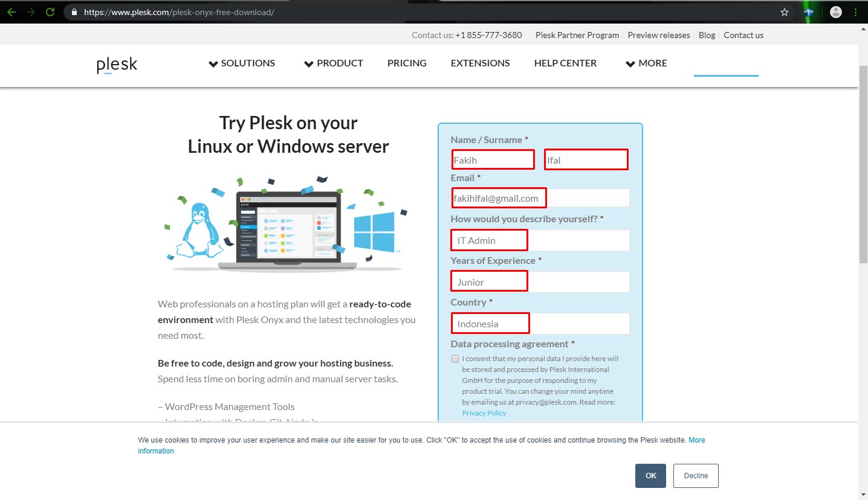Click the Try Plesk heading text
This screenshot has height=500, width=868.
point(288,135)
